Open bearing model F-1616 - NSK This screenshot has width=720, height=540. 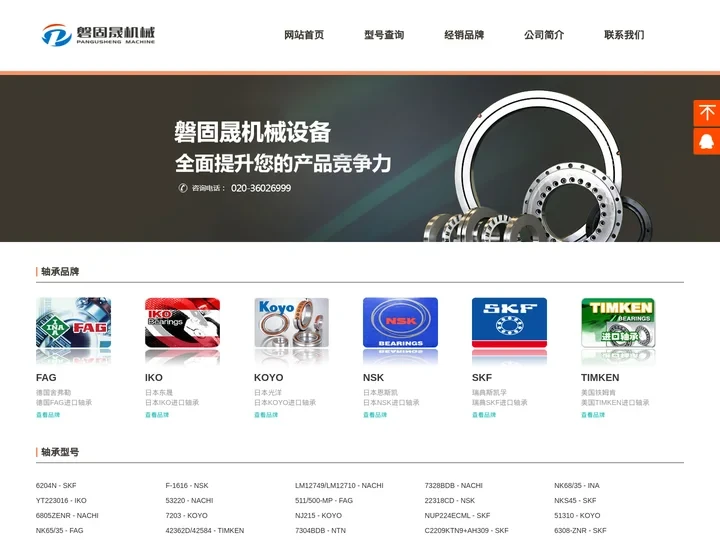[187, 485]
